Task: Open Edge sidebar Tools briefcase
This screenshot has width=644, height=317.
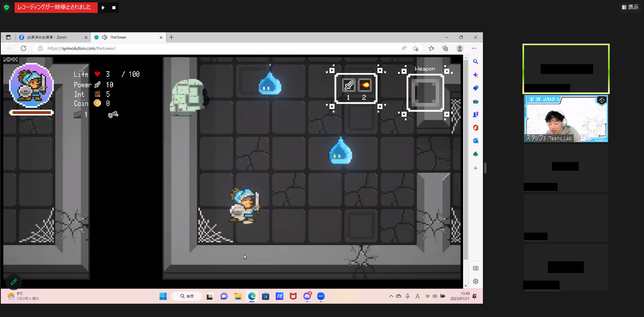Action: point(476,101)
